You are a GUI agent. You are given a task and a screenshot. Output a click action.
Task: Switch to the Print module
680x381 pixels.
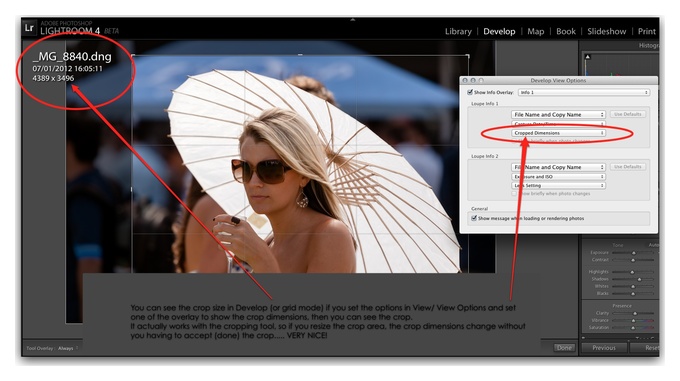pyautogui.click(x=647, y=31)
